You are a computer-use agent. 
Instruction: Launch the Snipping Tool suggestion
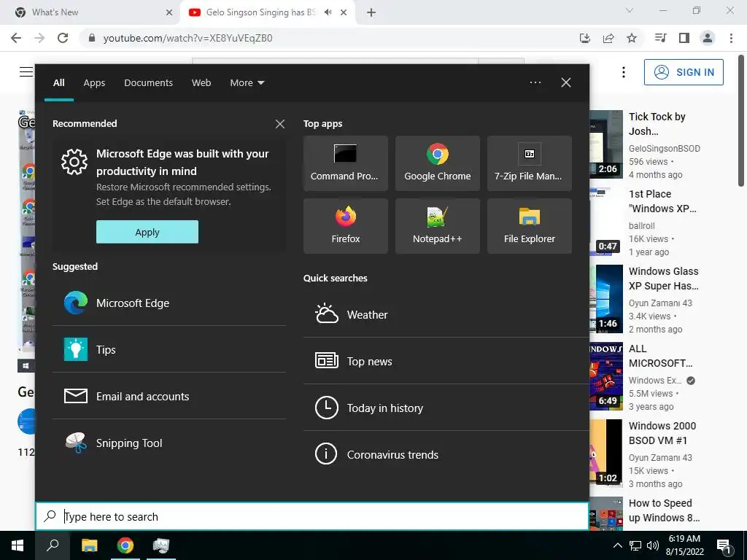pyautogui.click(x=169, y=443)
